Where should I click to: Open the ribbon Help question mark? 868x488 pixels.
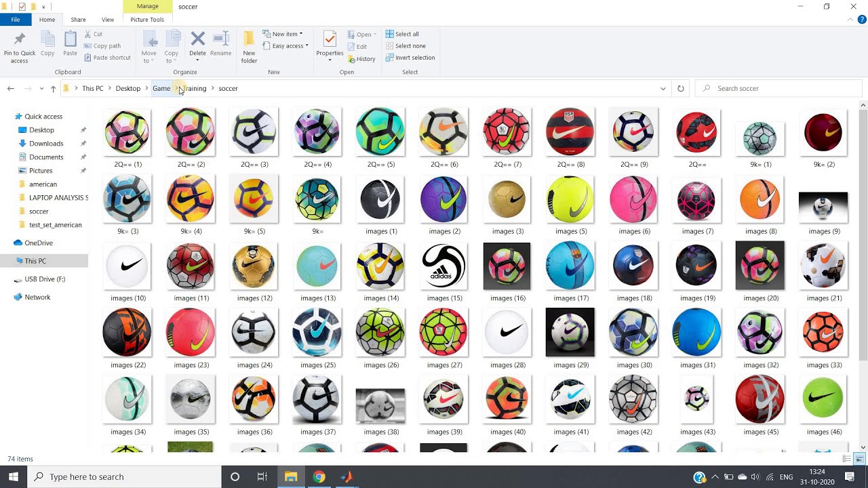point(862,20)
